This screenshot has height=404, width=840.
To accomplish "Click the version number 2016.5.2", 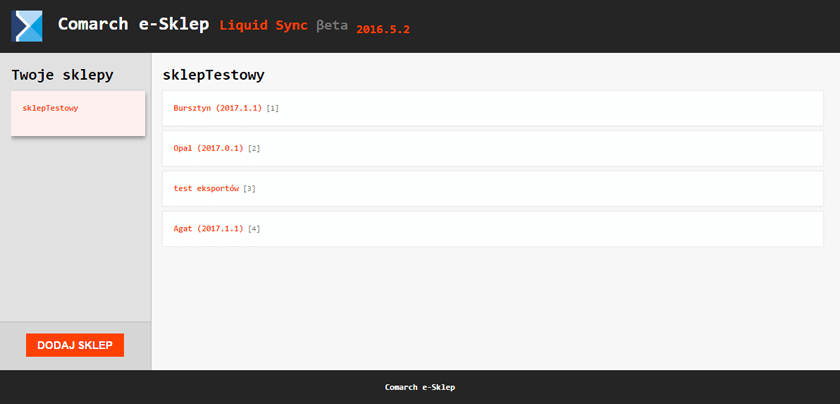I will click(383, 29).
